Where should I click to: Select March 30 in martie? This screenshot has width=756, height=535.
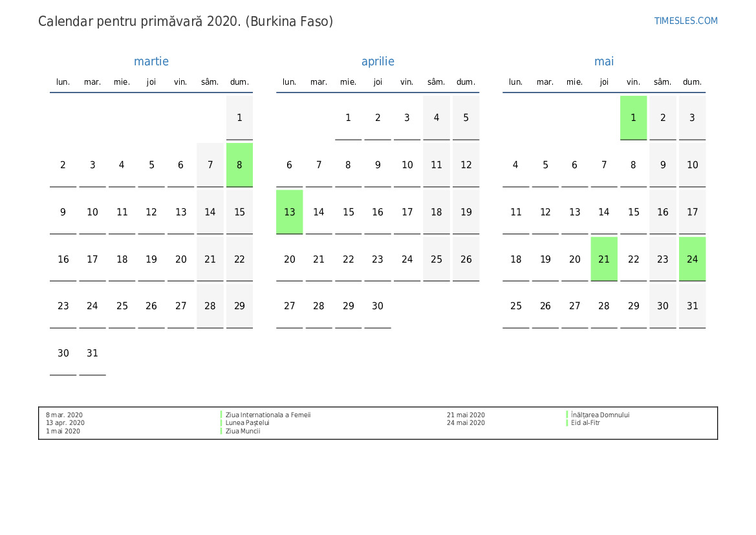point(63,353)
